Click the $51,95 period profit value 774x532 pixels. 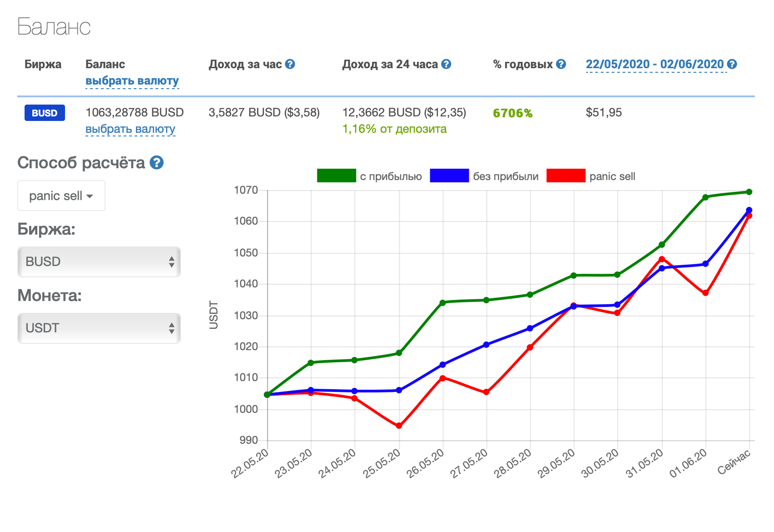coord(603,112)
